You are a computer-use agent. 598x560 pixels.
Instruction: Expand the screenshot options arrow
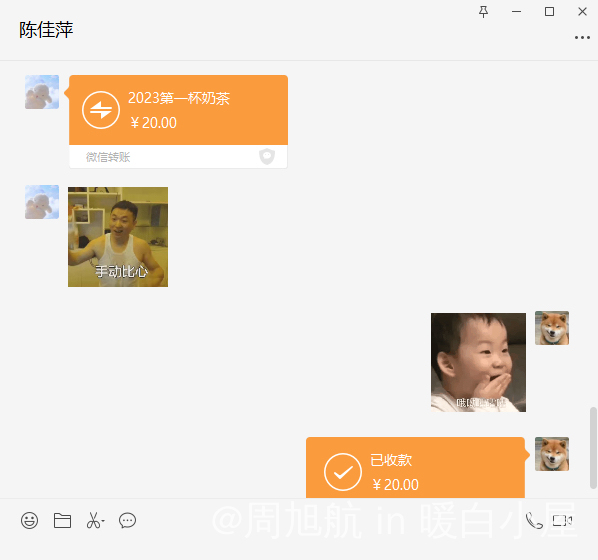click(103, 521)
